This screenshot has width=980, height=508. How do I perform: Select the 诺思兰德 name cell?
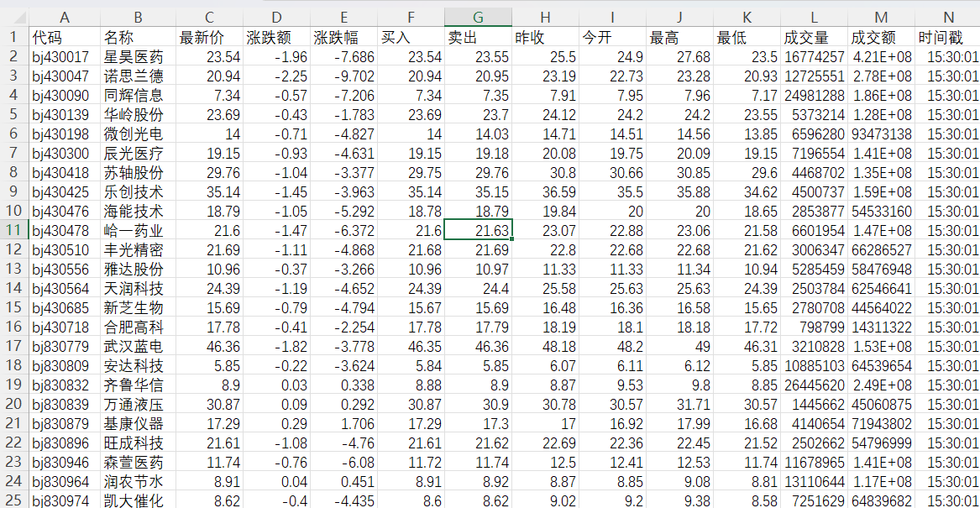[138, 76]
